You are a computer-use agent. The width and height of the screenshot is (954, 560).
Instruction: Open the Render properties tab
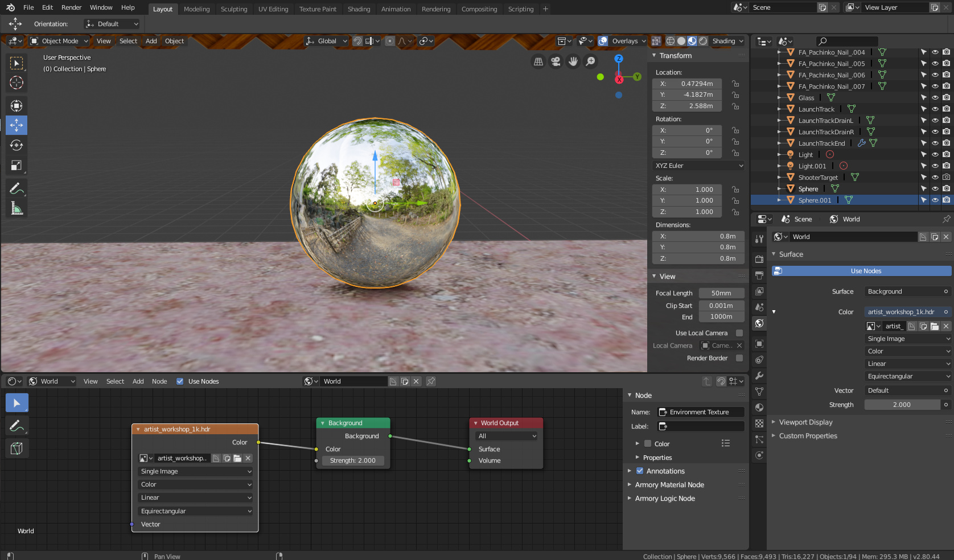(759, 259)
